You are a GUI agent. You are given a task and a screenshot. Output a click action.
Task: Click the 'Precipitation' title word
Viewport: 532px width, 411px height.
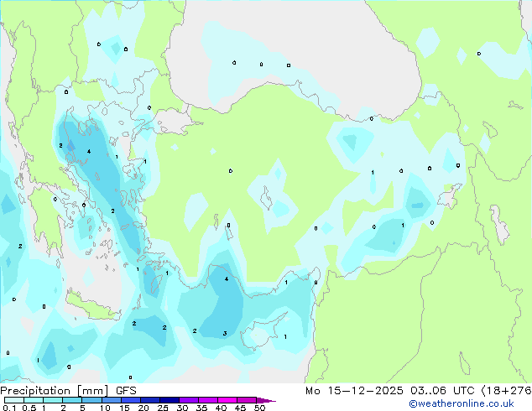35,391
